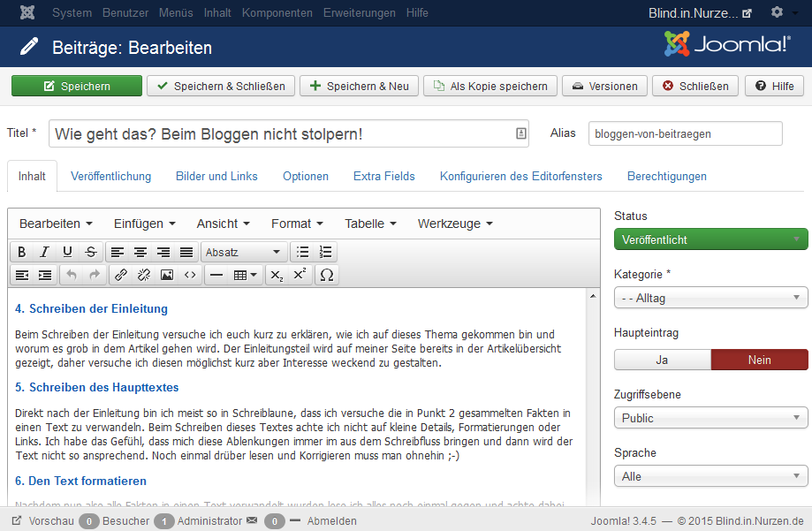Click the Joomla logo icon in top bar
Screen dimensions: 812x531
pyautogui.click(x=27, y=12)
